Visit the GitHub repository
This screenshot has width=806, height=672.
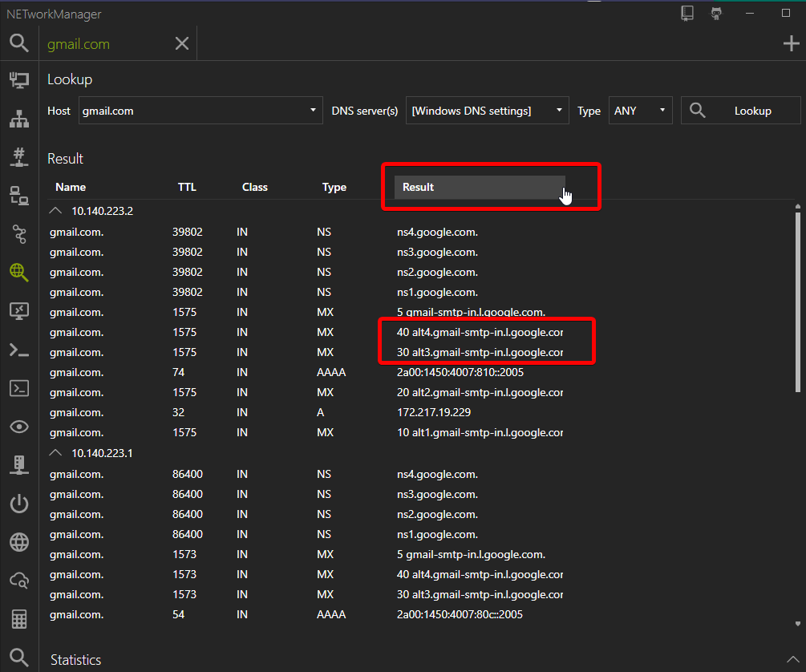click(x=715, y=13)
